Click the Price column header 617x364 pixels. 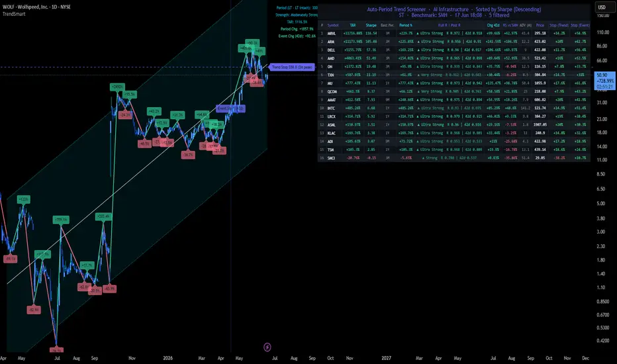tap(540, 25)
